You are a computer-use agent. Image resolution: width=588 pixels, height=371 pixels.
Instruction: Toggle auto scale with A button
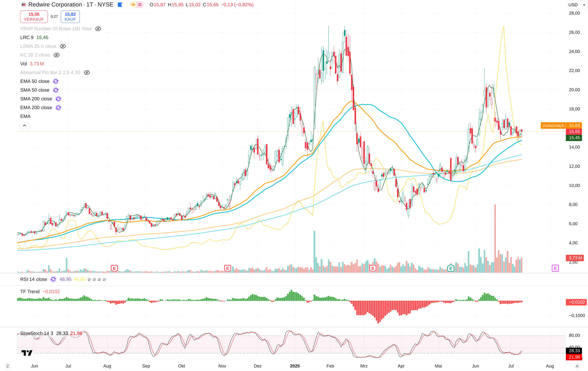coord(577,366)
